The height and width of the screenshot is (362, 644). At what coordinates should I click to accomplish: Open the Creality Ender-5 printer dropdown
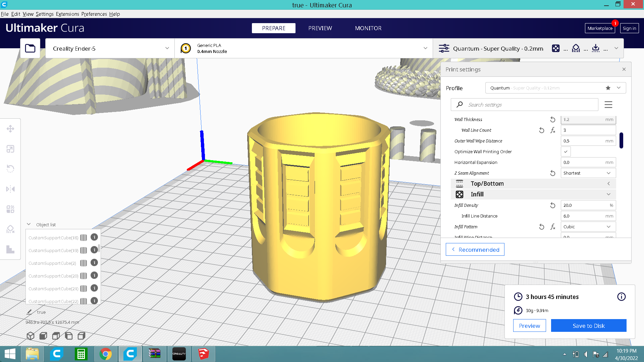point(110,48)
